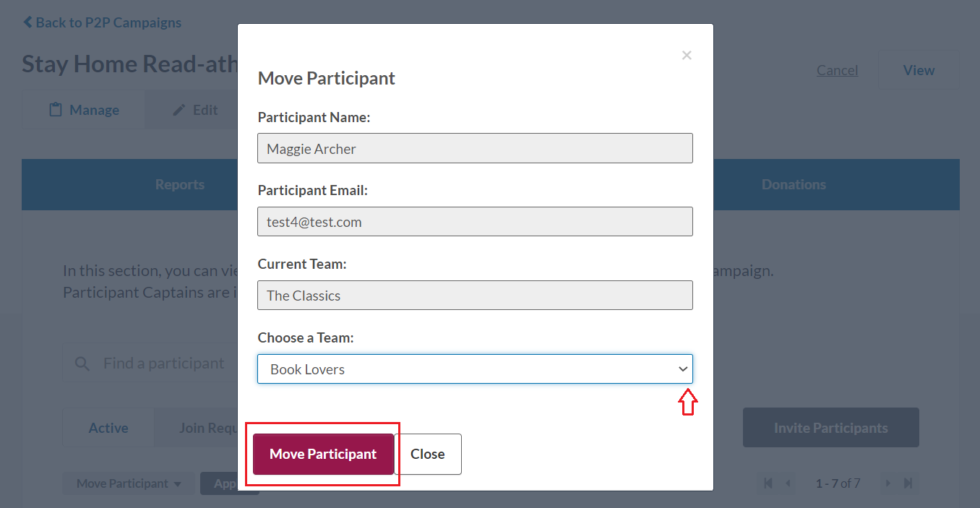Switch to the Reports tab
Screen dimensions: 980x508
click(180, 184)
